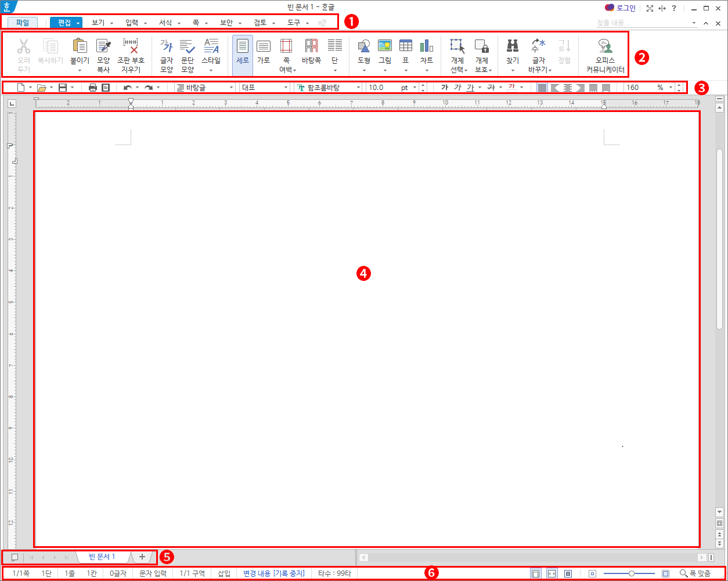The width and height of the screenshot is (728, 581).
Task: Apply justified paragraph alignment
Action: point(542,88)
